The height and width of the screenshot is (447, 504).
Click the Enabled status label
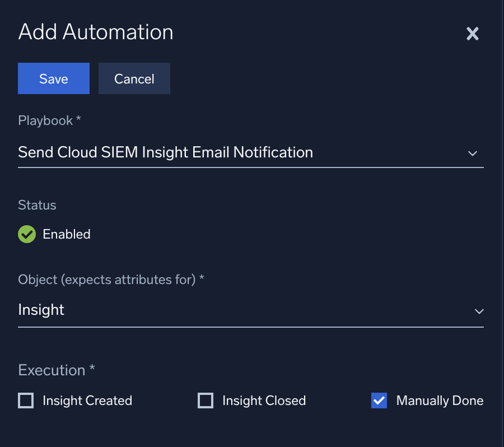67,234
